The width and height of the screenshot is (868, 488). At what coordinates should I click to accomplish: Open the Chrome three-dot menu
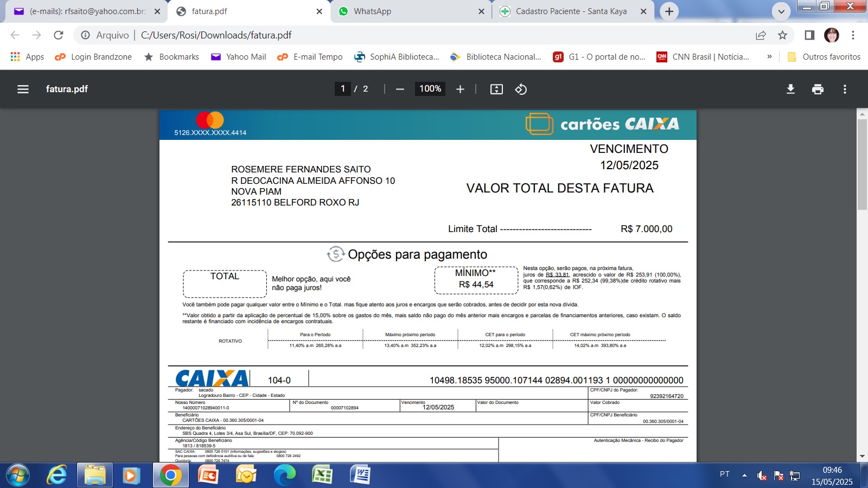point(853,35)
